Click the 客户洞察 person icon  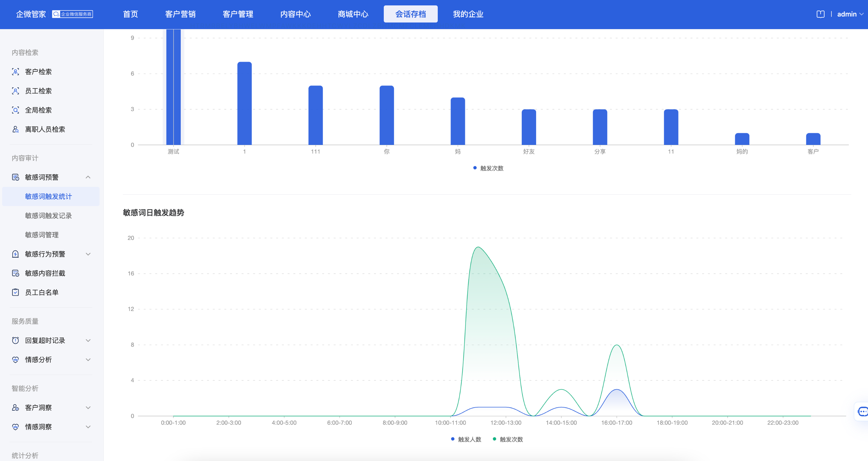(x=16, y=408)
